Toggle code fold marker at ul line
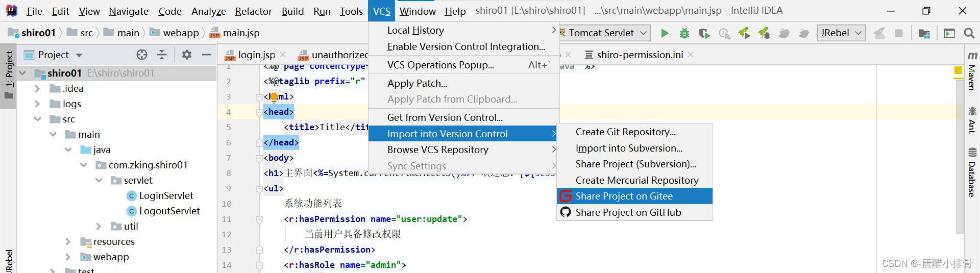Image resolution: width=980 pixels, height=273 pixels. click(x=259, y=189)
